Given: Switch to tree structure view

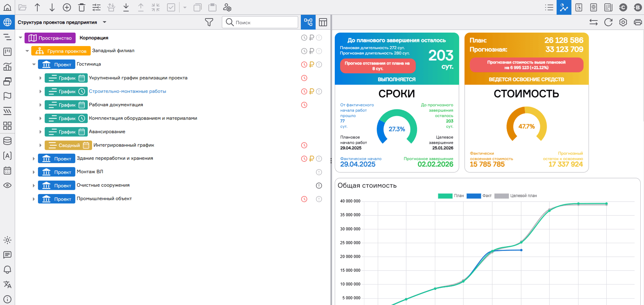Looking at the screenshot, I should [308, 22].
